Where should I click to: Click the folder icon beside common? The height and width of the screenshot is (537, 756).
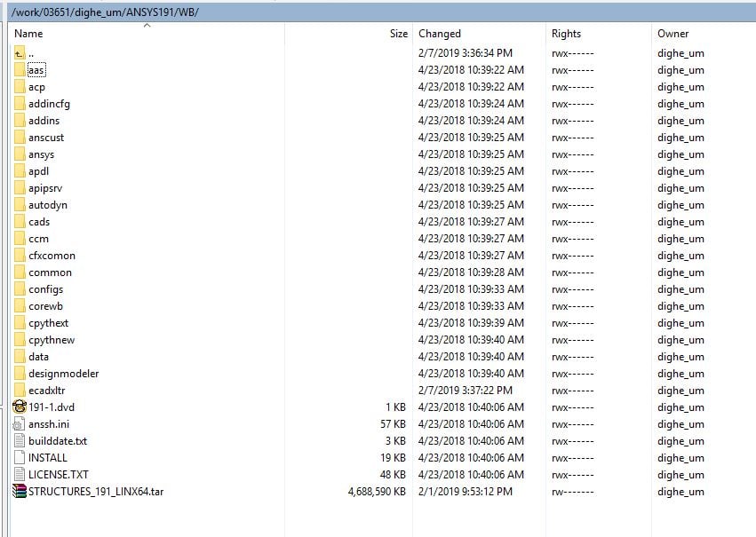20,272
